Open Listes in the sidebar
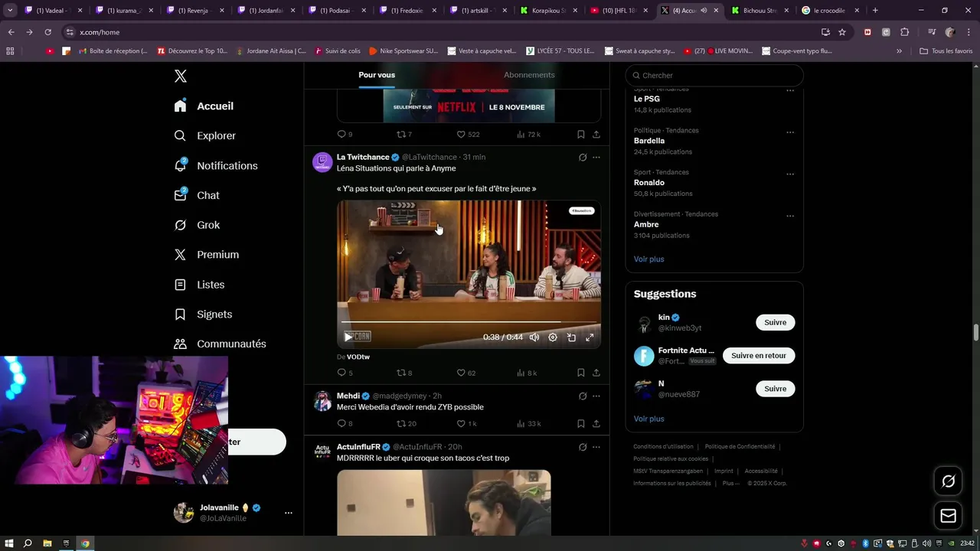The height and width of the screenshot is (551, 980). tap(199, 285)
